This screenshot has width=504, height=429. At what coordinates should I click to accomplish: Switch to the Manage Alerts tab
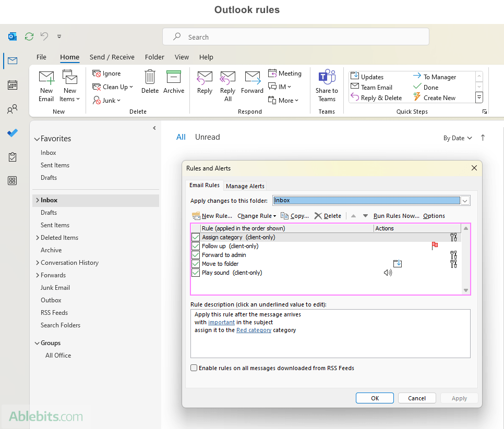245,186
